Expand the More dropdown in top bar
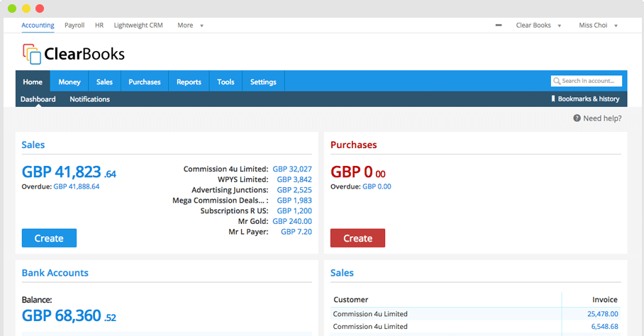Screen dimensions: 644x336 190,26
